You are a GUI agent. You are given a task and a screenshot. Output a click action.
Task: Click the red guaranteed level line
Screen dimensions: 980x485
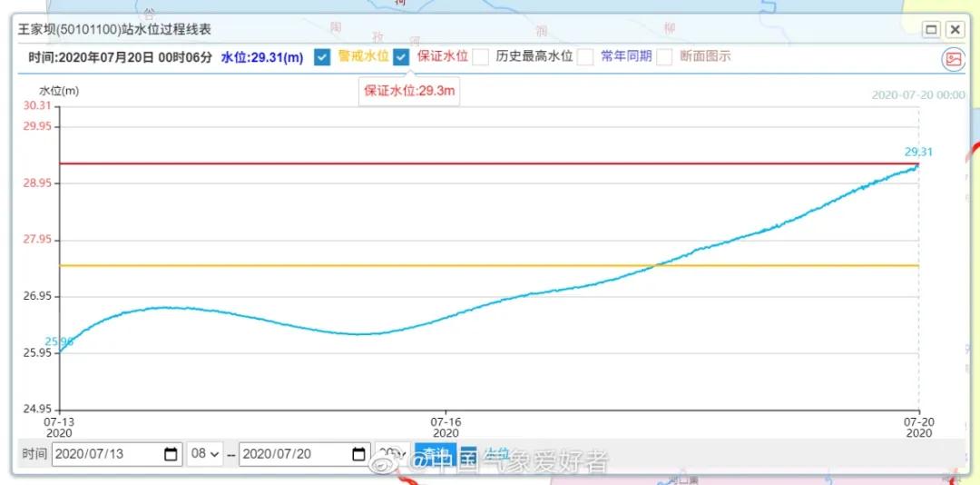pos(489,163)
